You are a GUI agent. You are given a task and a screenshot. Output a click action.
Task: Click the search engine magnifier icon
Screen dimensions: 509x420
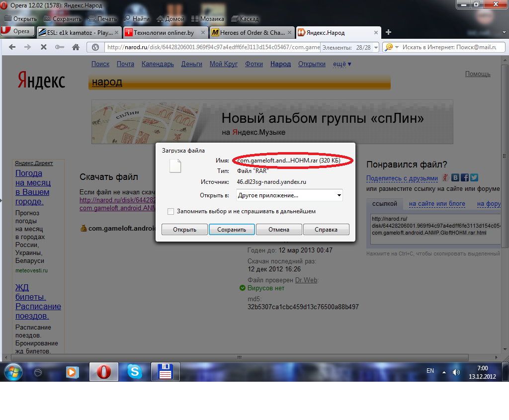click(389, 47)
